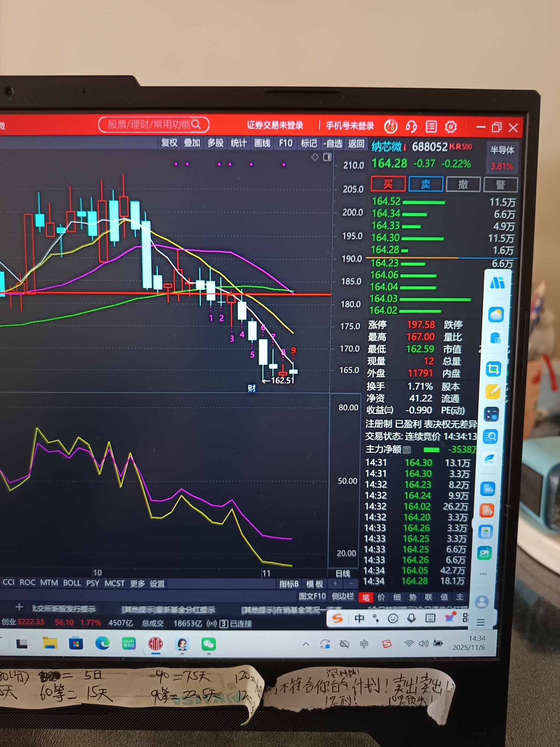Activate the 画线 draw line tool
Screen dimensions: 560x747
pyautogui.click(x=262, y=143)
